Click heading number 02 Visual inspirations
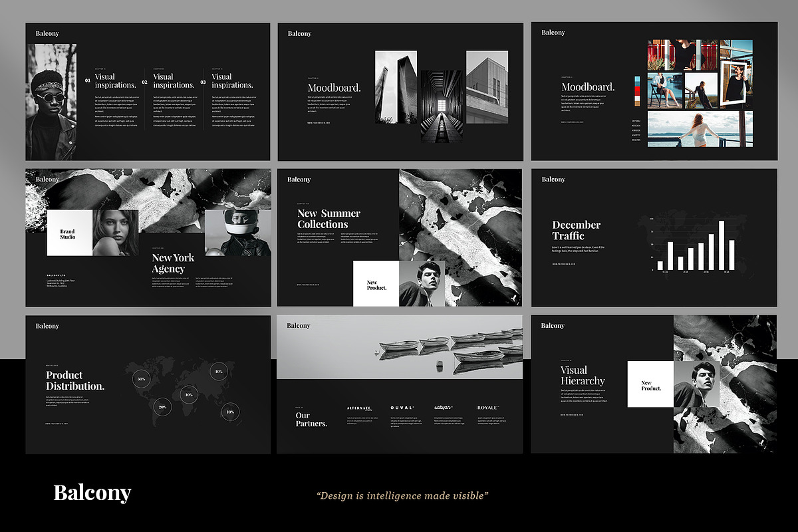The height and width of the screenshot is (532, 798). (173, 81)
